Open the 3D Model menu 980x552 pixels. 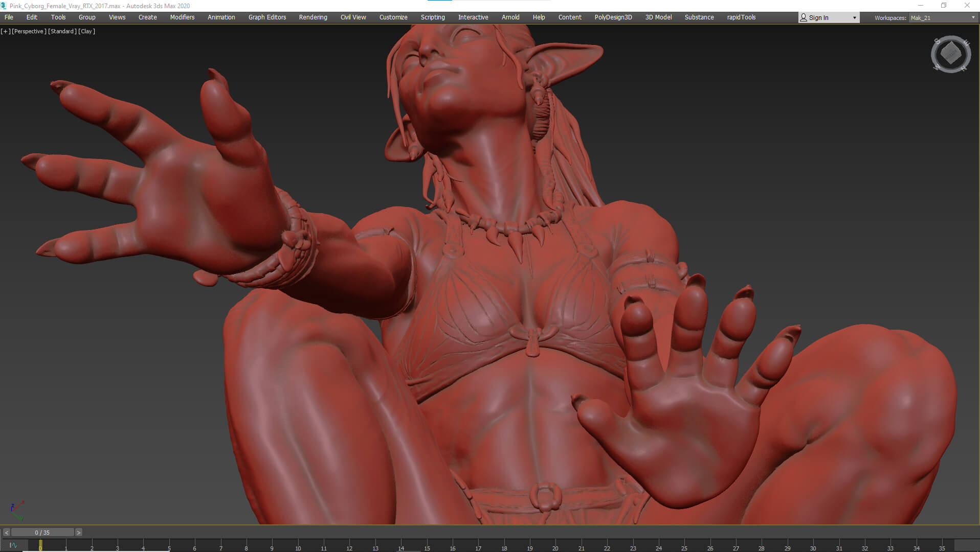[x=658, y=17]
